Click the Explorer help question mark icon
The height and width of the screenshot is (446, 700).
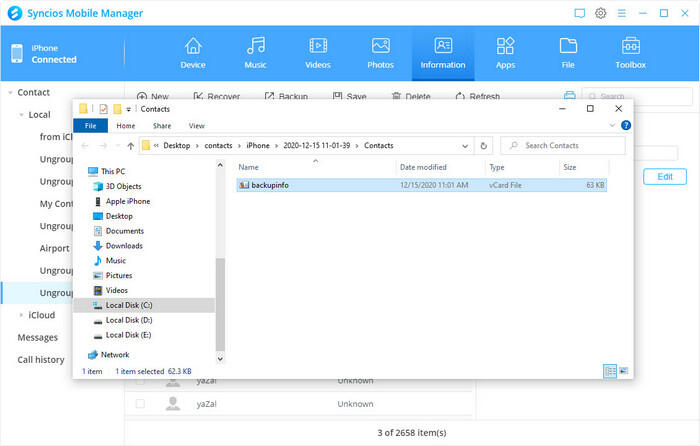point(626,126)
